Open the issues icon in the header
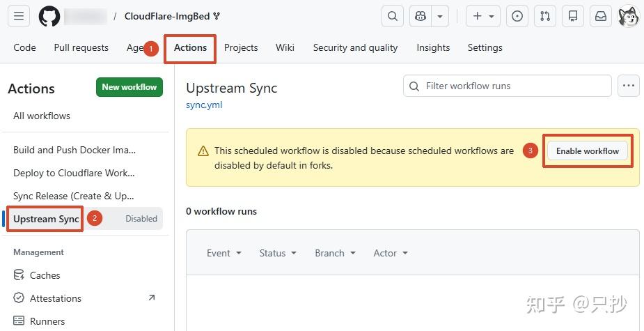Viewport: 644px width, 331px height. click(x=517, y=17)
